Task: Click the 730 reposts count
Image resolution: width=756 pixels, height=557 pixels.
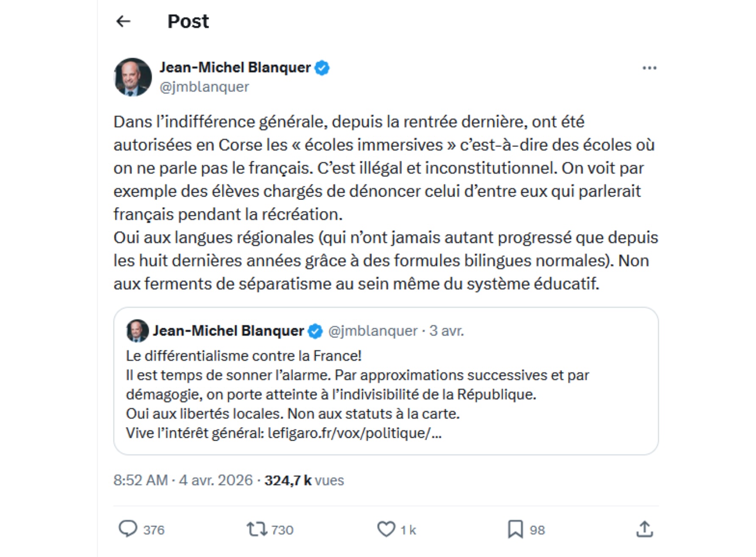Action: point(282,530)
